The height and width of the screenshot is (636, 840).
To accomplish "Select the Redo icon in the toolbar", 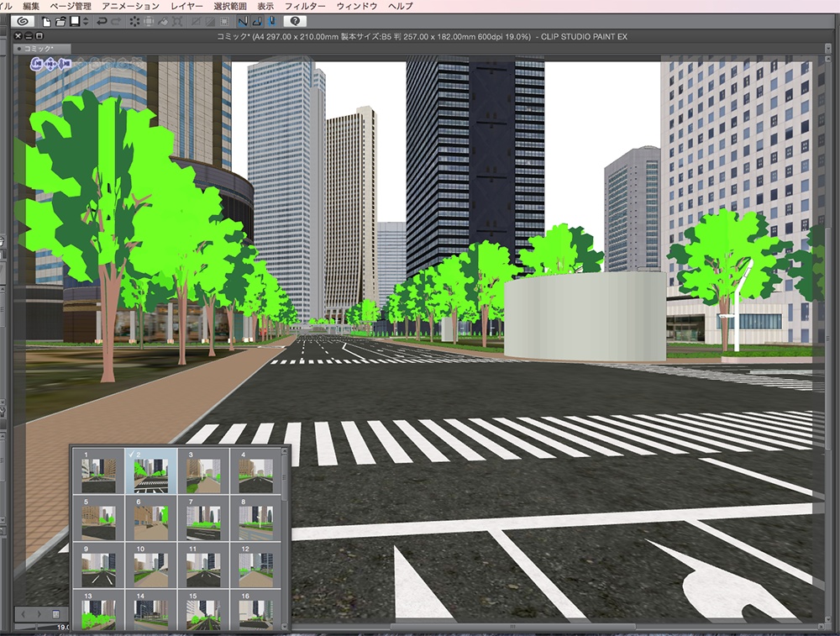I will click(115, 23).
